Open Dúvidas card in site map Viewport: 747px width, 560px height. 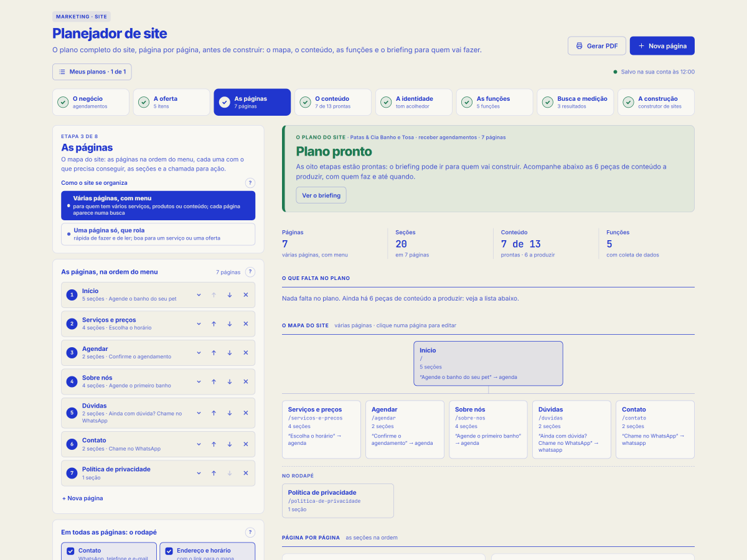click(571, 430)
